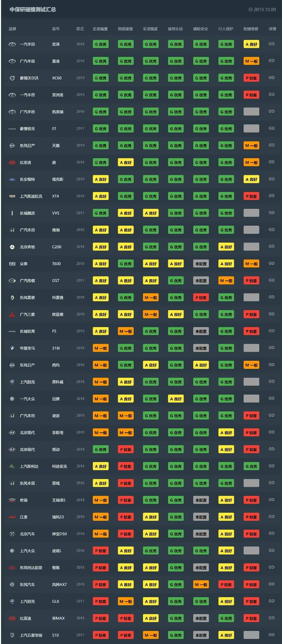Screen dimensions: 282x644
Task: Click the Cadillac logo beside 上汽凯迪拉克
Action: 12,196
